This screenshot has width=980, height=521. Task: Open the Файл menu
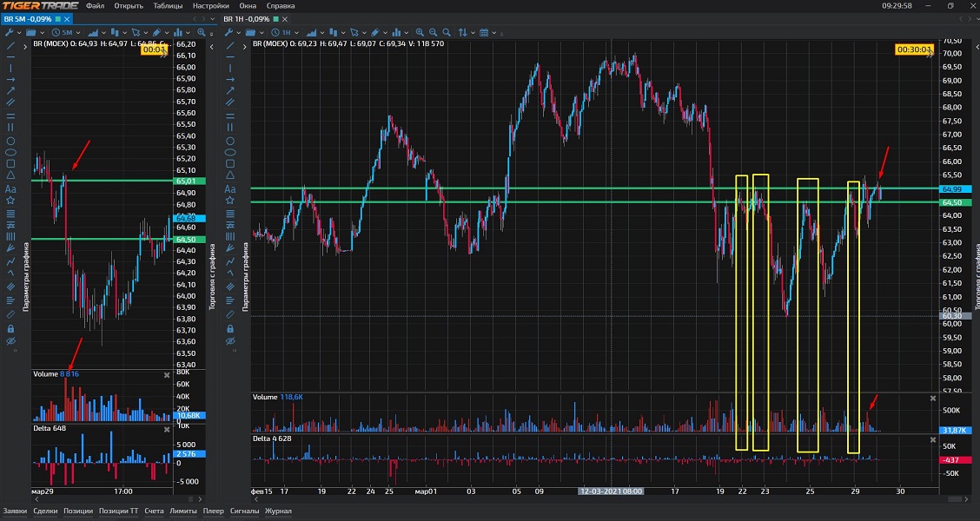(x=95, y=5)
